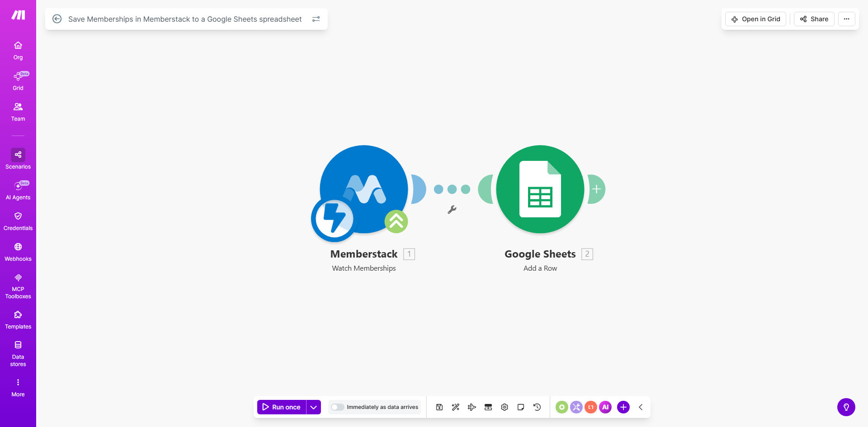868x427 pixels.
Task: Open the help lightbulb button
Action: tap(846, 407)
